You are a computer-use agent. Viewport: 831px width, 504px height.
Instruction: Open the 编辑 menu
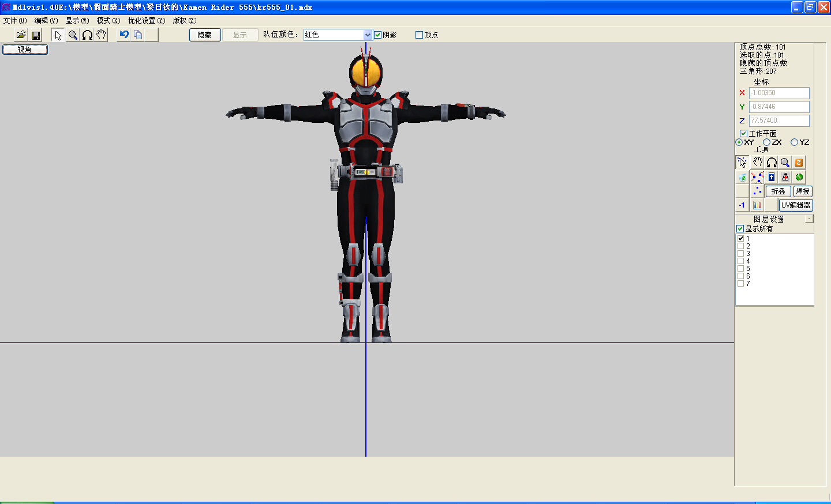pyautogui.click(x=46, y=20)
